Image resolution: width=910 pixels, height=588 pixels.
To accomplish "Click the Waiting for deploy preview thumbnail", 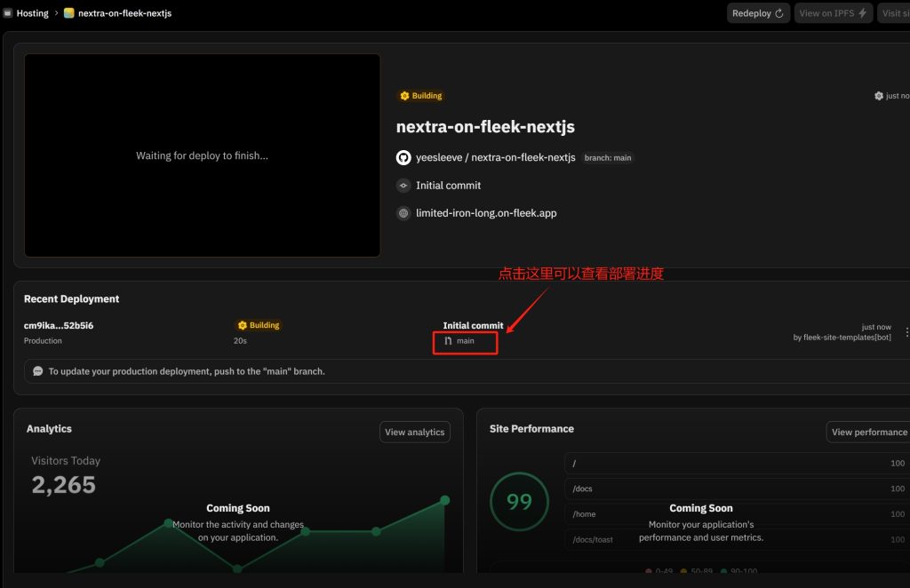I will tap(202, 155).
